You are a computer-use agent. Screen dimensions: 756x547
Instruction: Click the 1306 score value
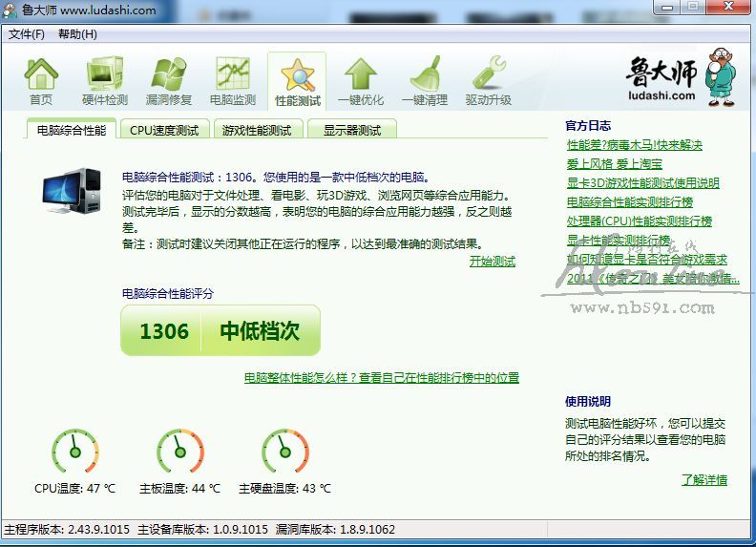coord(164,331)
